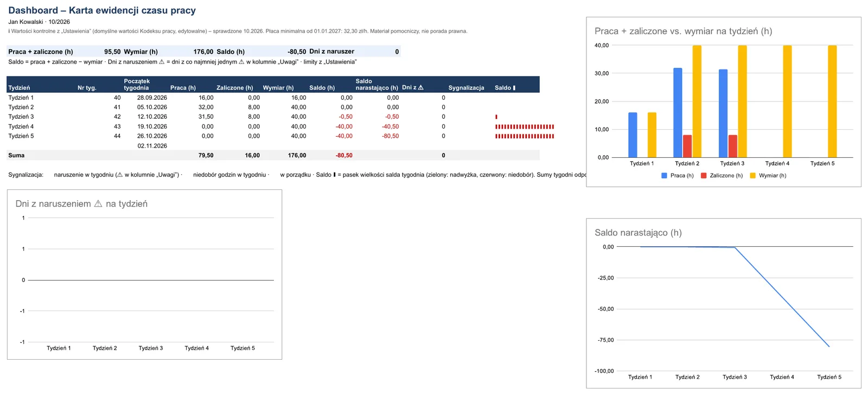868x395 pixels.
Task: Select the date cell 19.10.2026
Action: 152,126
